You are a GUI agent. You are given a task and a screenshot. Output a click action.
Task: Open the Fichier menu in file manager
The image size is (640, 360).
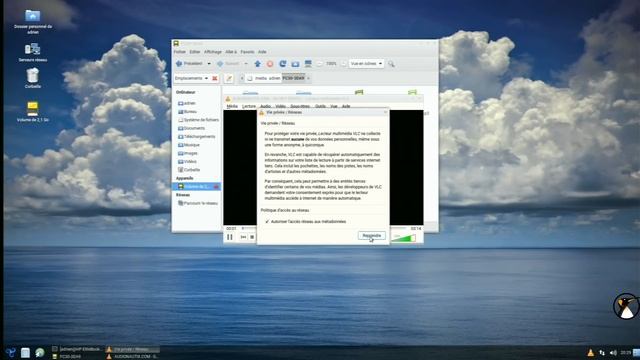(x=180, y=52)
